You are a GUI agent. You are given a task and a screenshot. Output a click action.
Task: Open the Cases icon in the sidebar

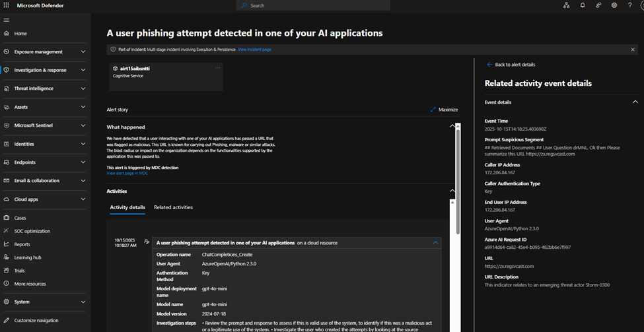tap(6, 218)
